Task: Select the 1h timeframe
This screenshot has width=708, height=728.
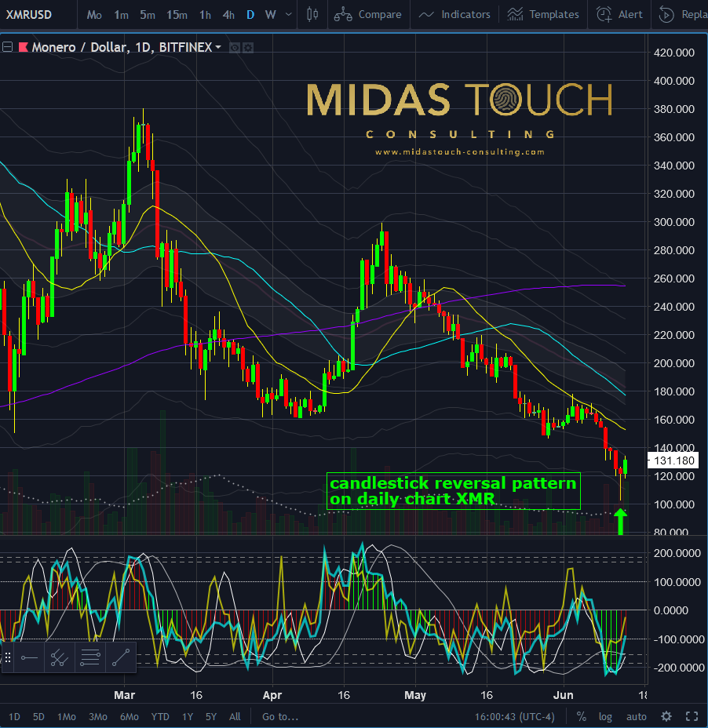Action: tap(205, 15)
